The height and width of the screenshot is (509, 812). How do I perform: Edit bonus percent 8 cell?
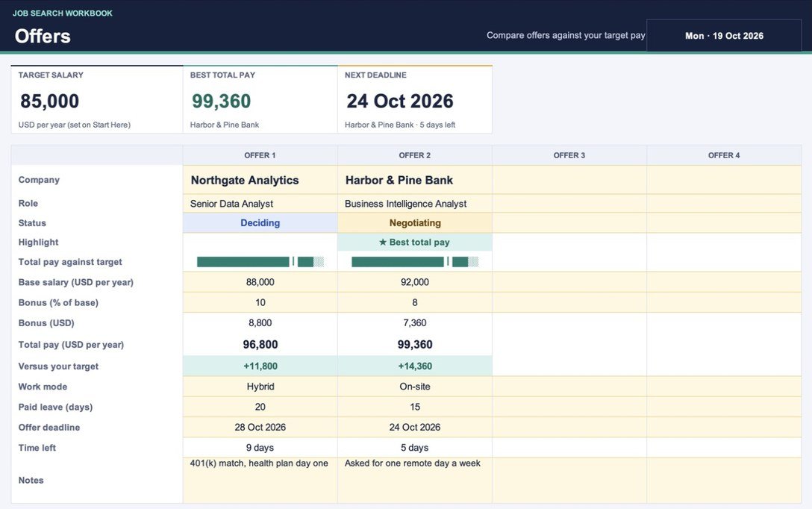(x=415, y=302)
